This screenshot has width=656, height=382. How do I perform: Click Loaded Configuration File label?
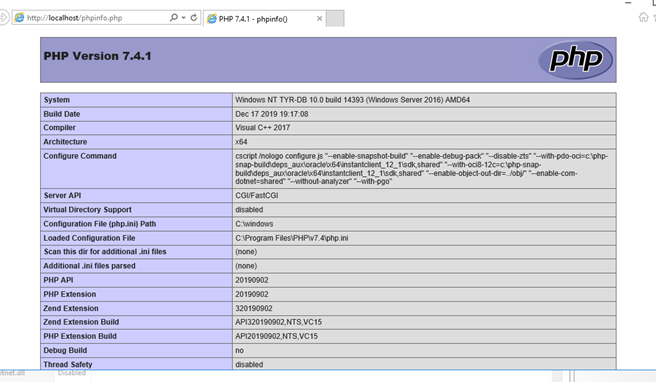[x=89, y=238]
